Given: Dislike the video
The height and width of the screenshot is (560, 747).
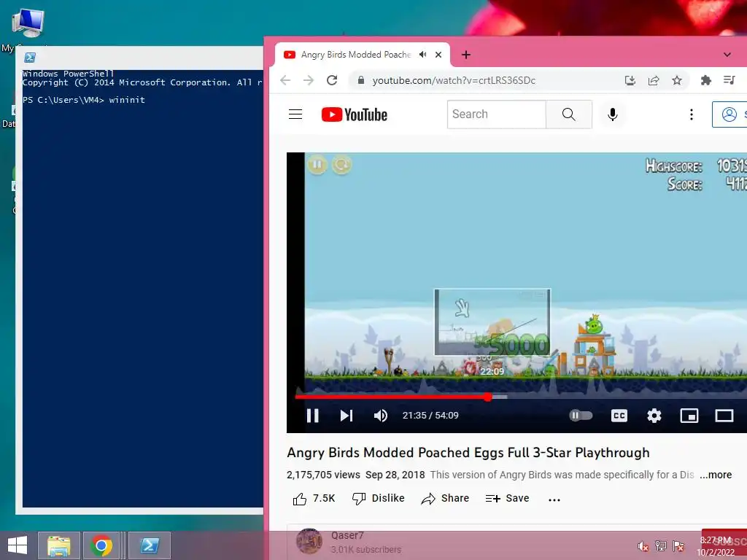Looking at the screenshot, I should [379, 499].
